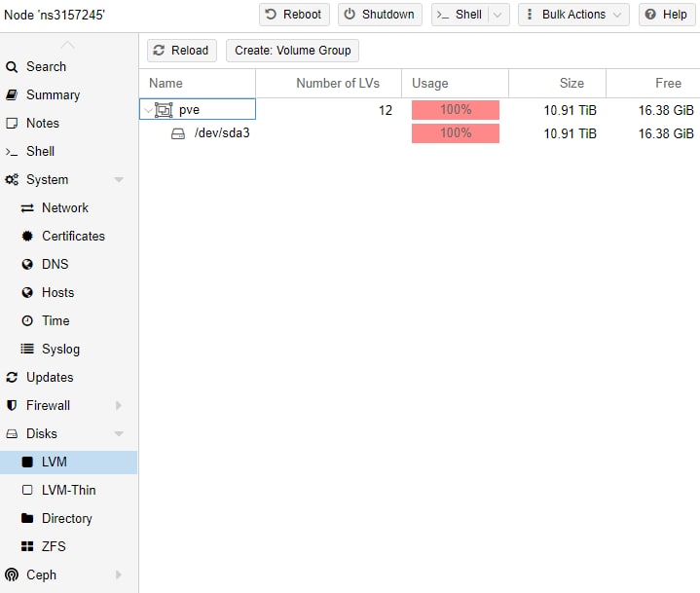Open the Directory folder icon
This screenshot has height=593, width=700.
tap(27, 518)
